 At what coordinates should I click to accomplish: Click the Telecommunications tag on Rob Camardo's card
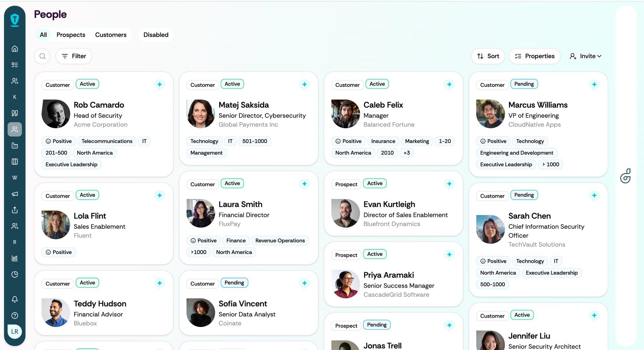coord(107,141)
